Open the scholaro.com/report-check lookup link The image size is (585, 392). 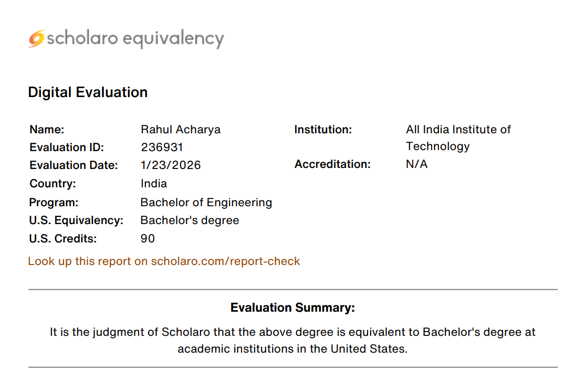[164, 261]
